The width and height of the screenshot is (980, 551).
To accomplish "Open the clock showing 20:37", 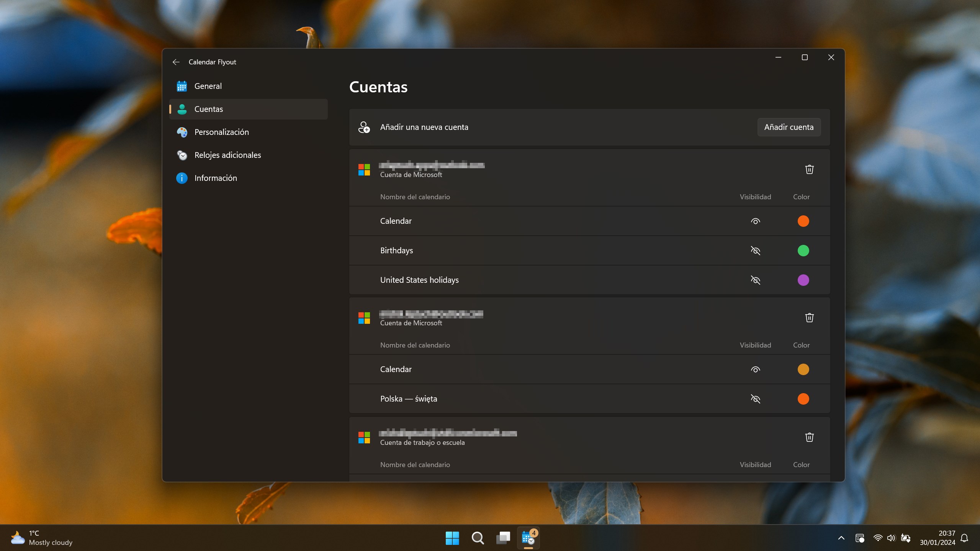I will (x=937, y=538).
